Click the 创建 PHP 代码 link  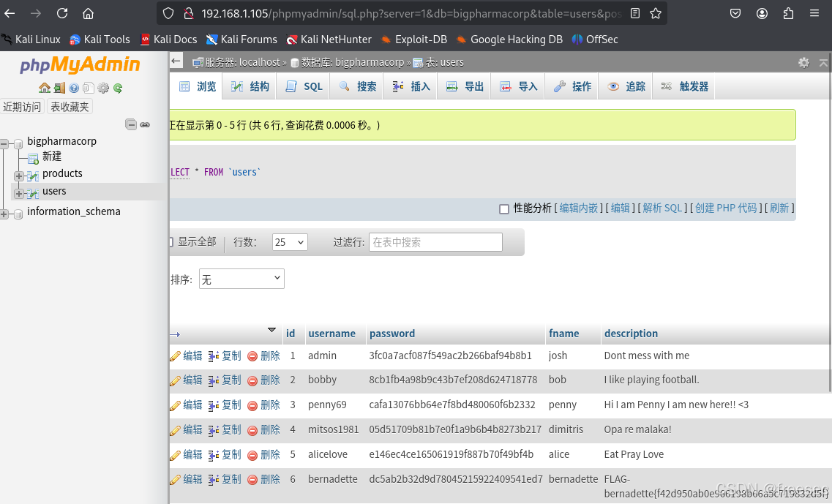click(x=726, y=208)
